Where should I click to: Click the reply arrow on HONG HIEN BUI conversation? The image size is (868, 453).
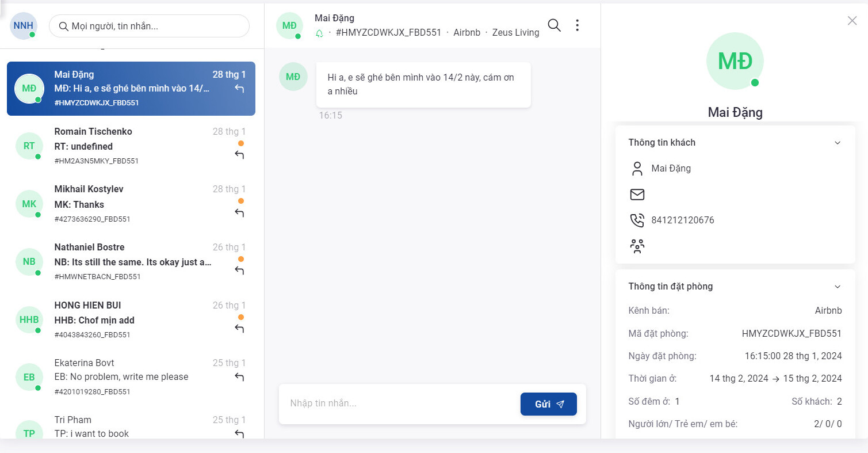pos(240,329)
